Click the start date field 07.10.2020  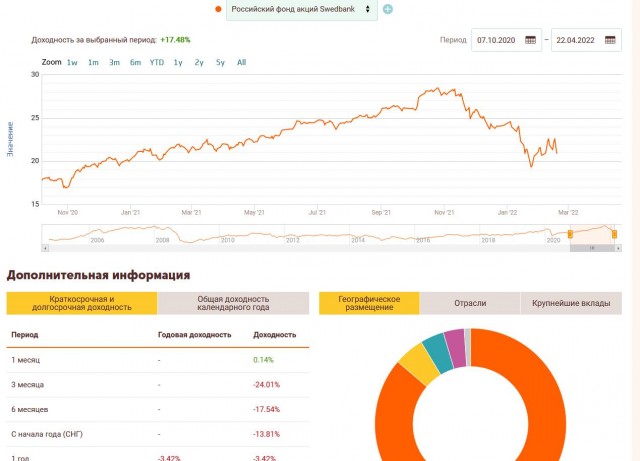pos(495,40)
